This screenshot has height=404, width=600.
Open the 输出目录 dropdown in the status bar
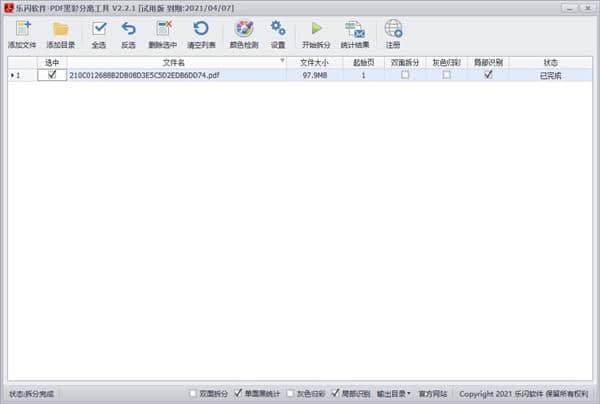[x=394, y=394]
